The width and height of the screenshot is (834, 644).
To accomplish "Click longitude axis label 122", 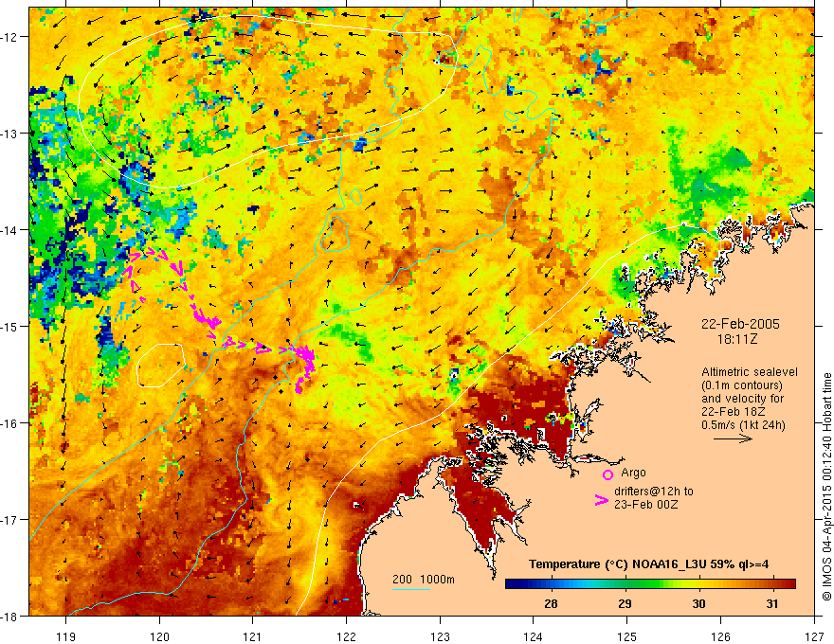I will (346, 637).
